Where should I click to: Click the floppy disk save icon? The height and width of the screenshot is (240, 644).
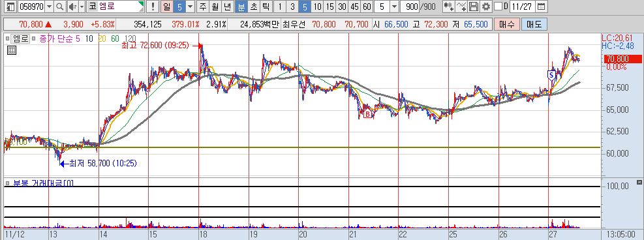coord(474,7)
